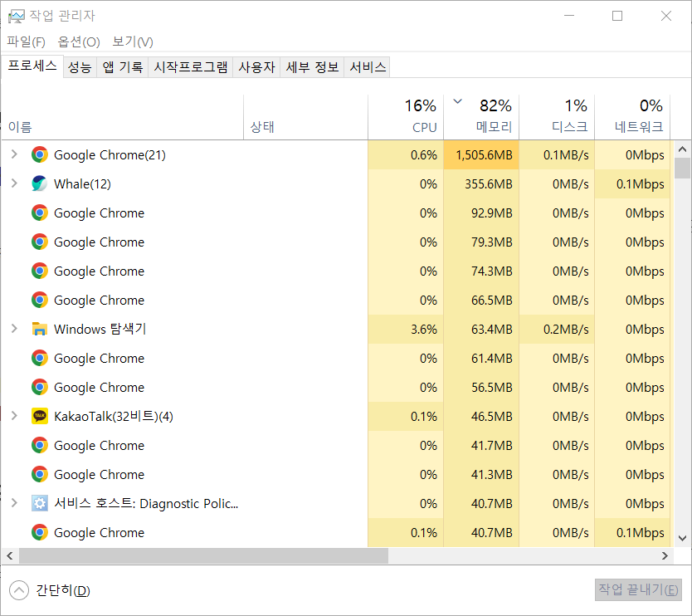
Task: Open the 옵션(O) menu
Action: coord(79,42)
